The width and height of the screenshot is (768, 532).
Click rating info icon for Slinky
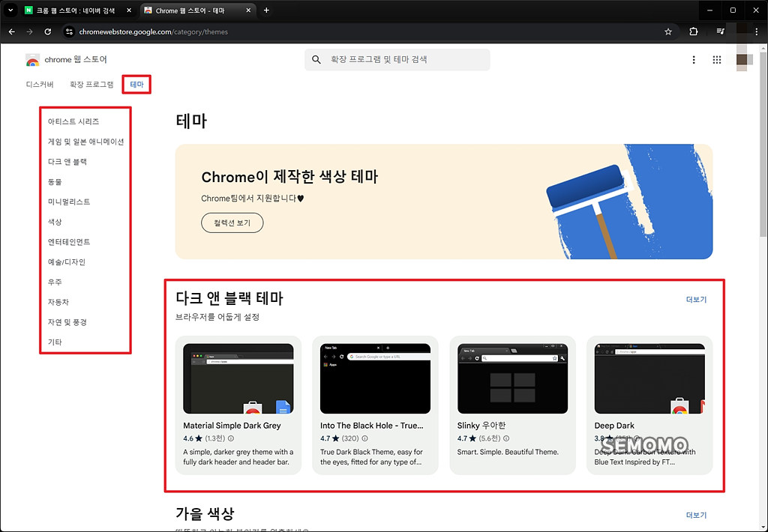[506, 438]
